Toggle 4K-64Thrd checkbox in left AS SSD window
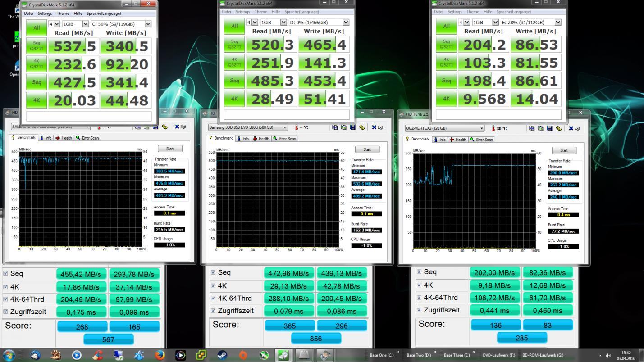This screenshot has width=644, height=362. 5,299
